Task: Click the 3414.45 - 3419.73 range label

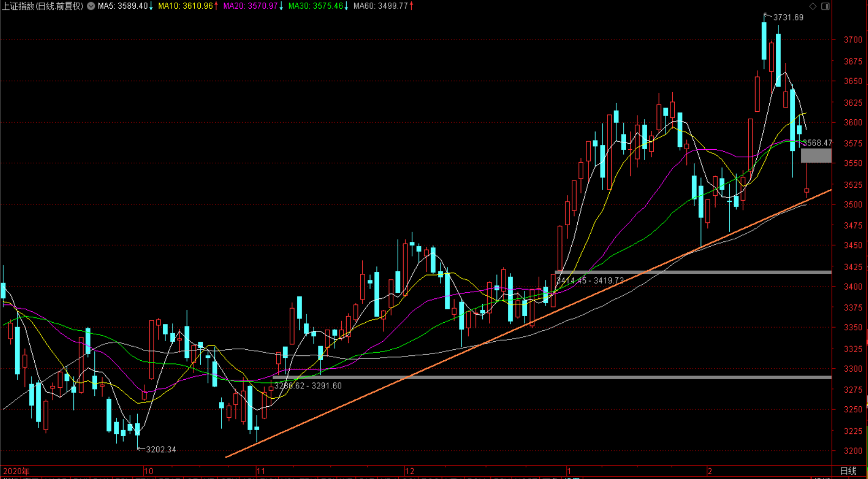Action: 590,280
